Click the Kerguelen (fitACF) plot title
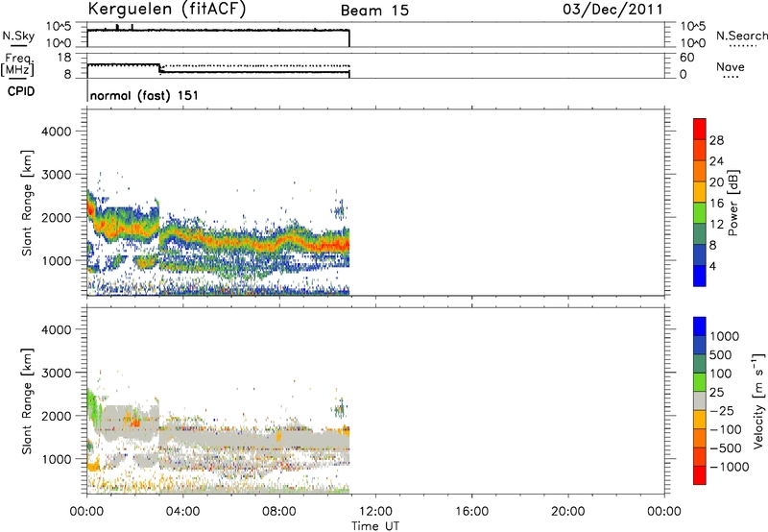Screen dimensions: 768x532 [x=166, y=9]
